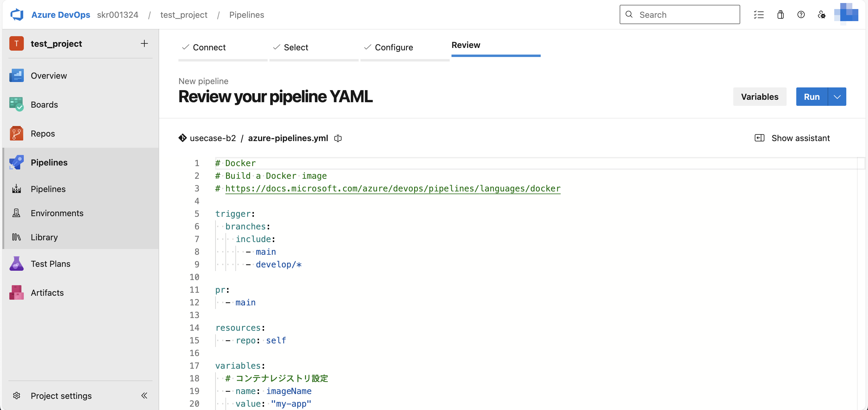Open the Marketplace shopping bag icon

click(780, 14)
